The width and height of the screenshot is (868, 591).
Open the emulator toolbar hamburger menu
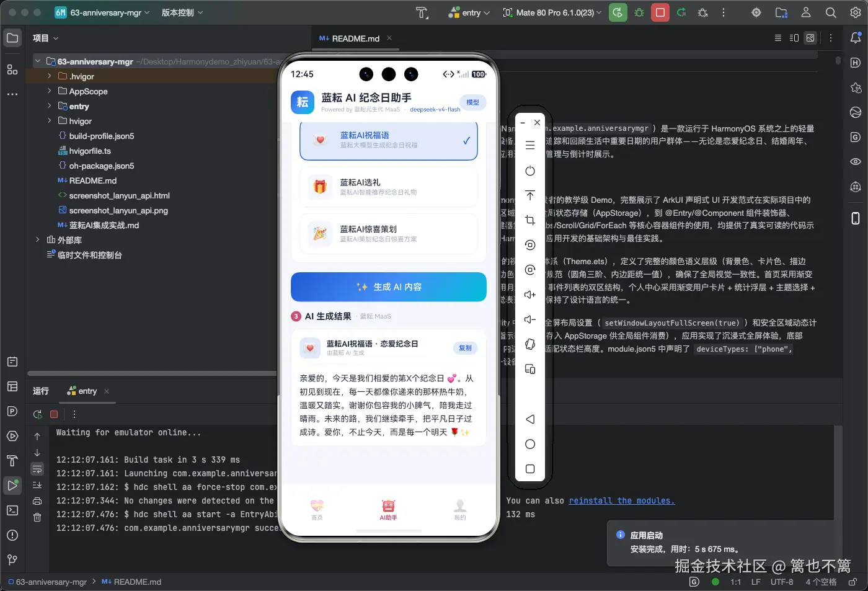530,145
